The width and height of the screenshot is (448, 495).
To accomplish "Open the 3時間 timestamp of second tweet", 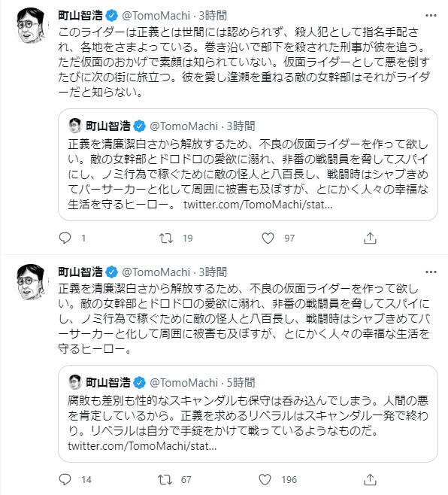I will point(213,272).
